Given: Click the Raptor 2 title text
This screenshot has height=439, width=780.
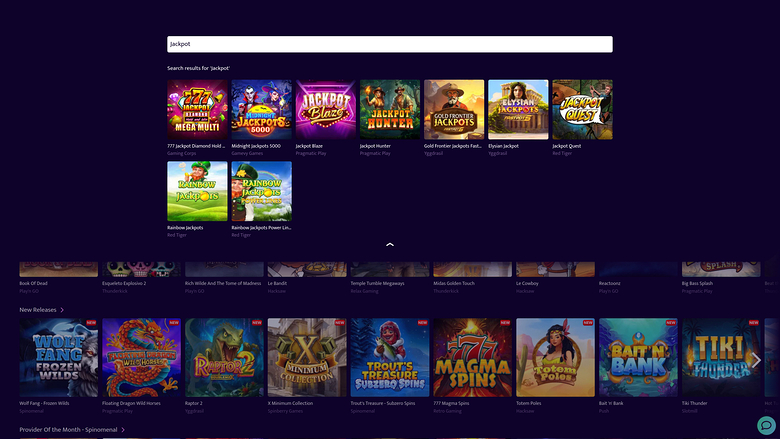Looking at the screenshot, I should click(194, 403).
